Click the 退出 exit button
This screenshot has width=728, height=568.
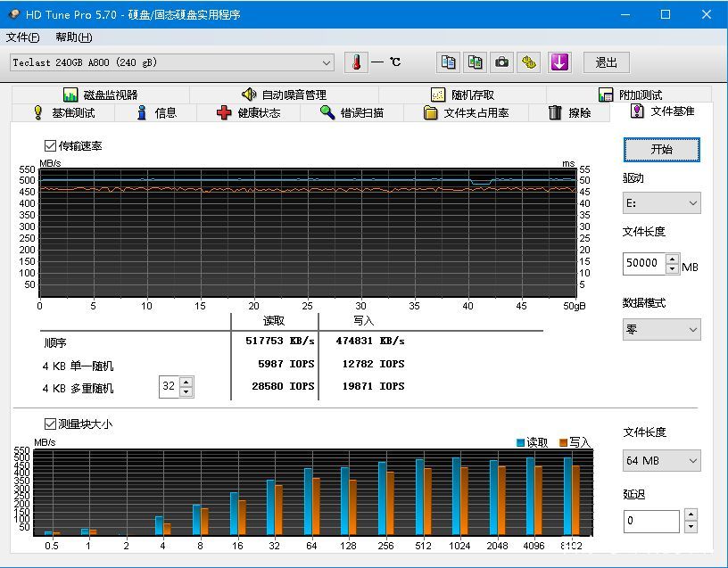pyautogui.click(x=606, y=62)
